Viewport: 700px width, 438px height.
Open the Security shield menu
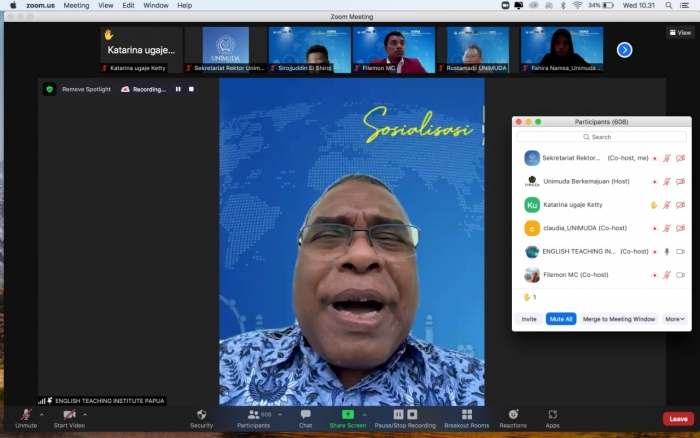click(201, 415)
